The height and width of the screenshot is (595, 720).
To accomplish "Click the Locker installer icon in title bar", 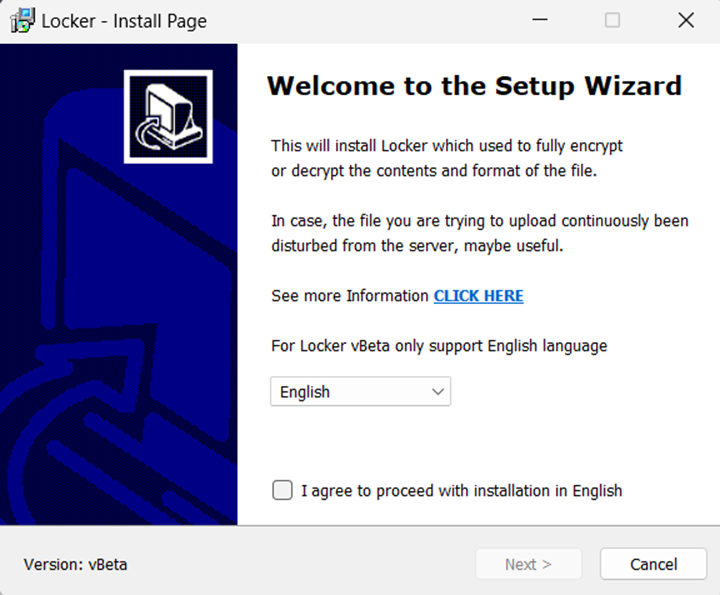I will (x=22, y=21).
